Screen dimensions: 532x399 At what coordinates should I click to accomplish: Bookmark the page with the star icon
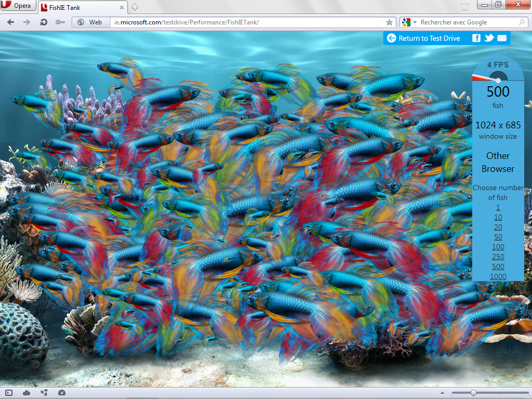tap(389, 22)
